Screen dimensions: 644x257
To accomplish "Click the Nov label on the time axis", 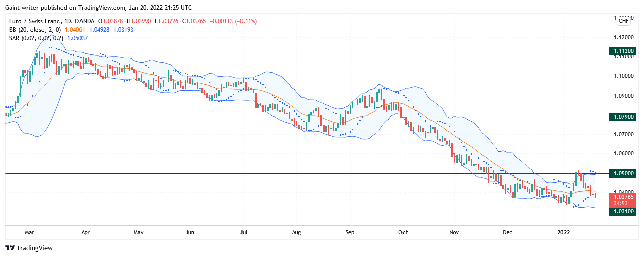I will [454, 233].
